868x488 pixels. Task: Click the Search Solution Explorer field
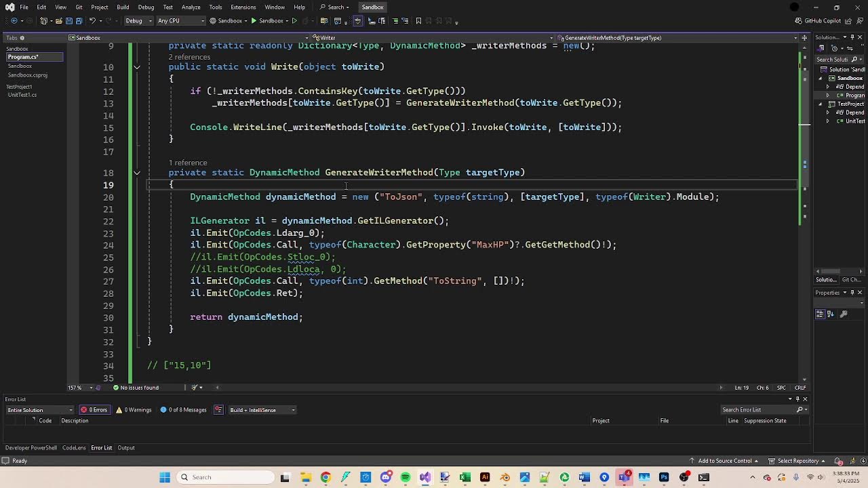840,60
